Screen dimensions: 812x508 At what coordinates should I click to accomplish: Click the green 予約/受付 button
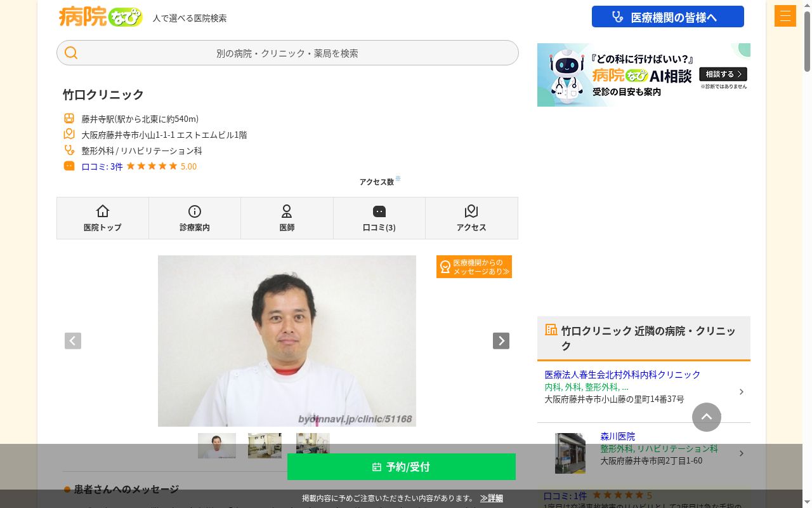(402, 467)
